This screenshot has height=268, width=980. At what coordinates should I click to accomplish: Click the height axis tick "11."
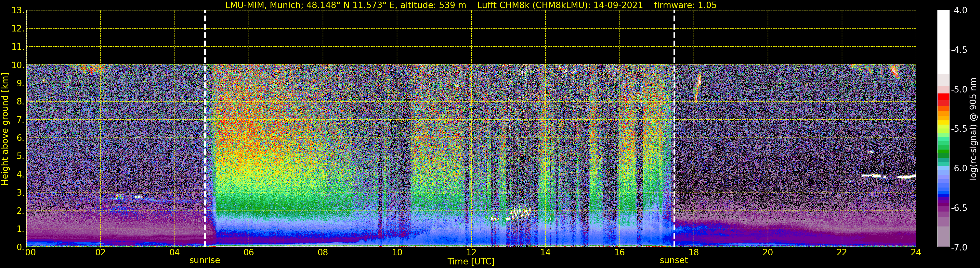pos(18,47)
